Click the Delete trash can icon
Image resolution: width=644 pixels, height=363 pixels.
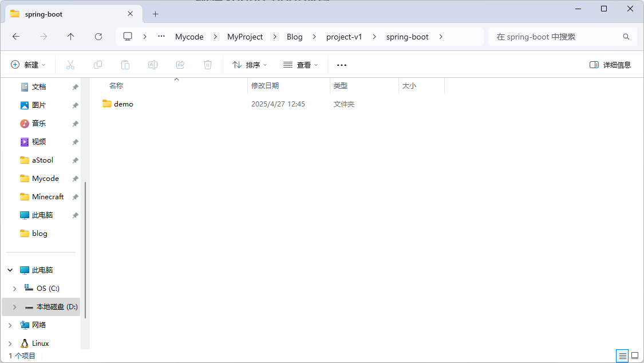[x=208, y=65]
